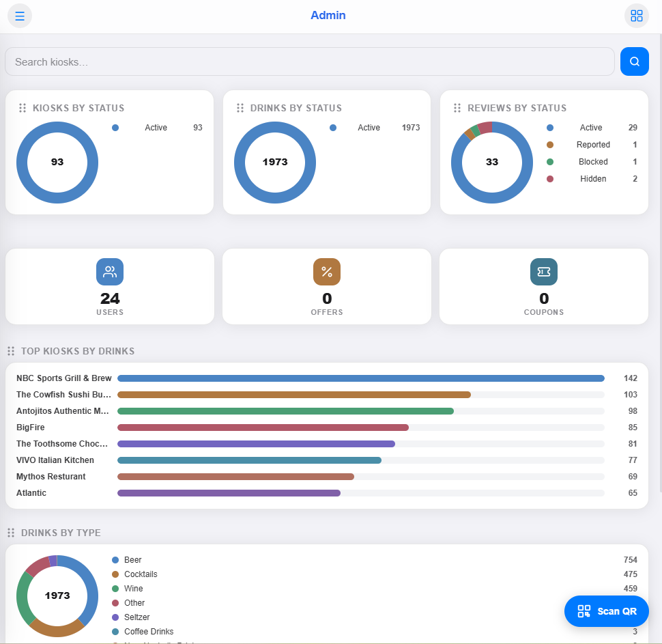Click Reported status label in Reviews
Viewport: 662px width, 644px height.
pyautogui.click(x=593, y=145)
